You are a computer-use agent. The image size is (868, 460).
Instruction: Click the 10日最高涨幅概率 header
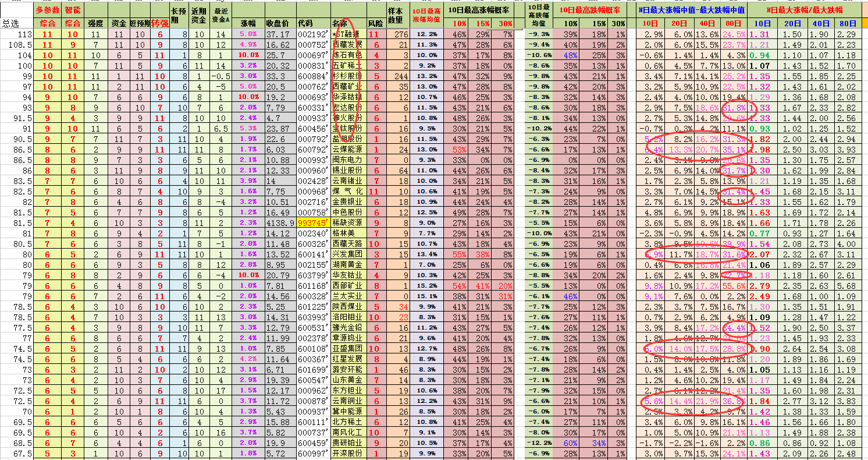[479, 10]
